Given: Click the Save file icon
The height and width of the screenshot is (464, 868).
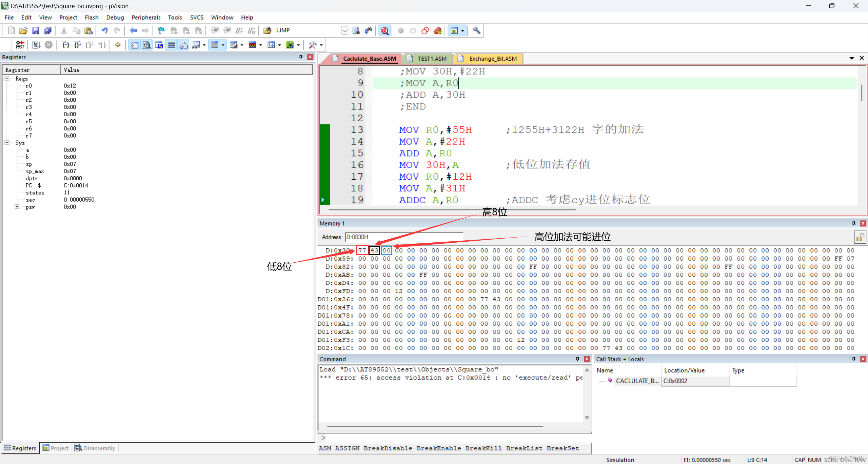Looking at the screenshot, I should pos(35,31).
